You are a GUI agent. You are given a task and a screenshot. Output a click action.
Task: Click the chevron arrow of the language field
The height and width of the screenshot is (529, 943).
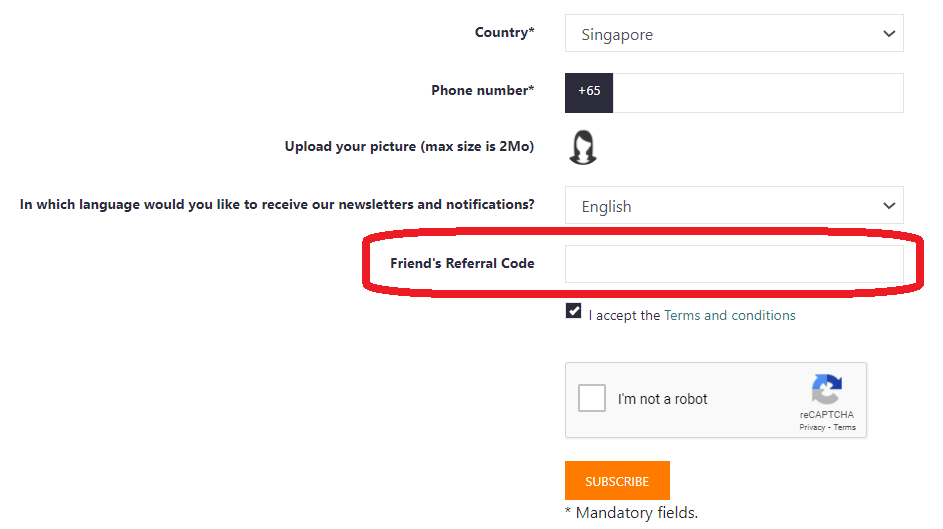click(x=889, y=206)
